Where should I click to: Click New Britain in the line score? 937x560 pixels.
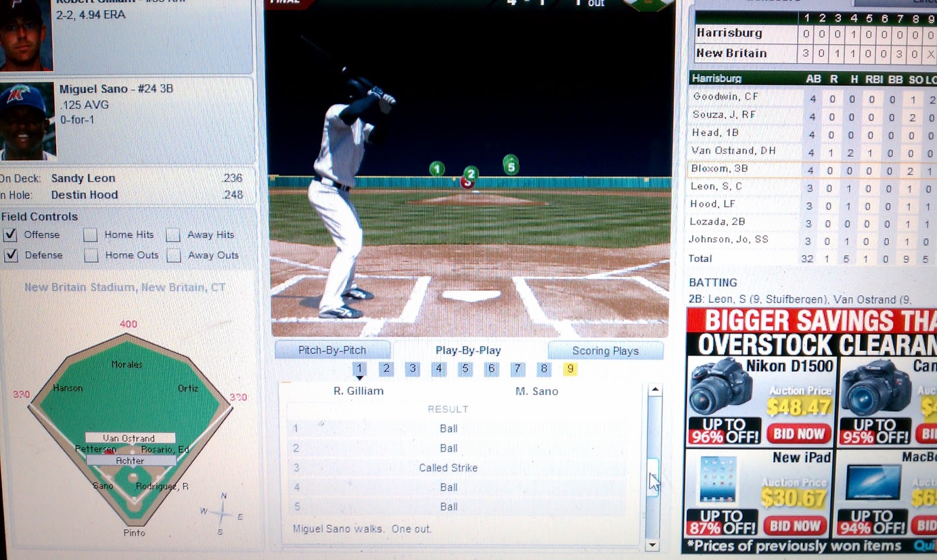(731, 53)
